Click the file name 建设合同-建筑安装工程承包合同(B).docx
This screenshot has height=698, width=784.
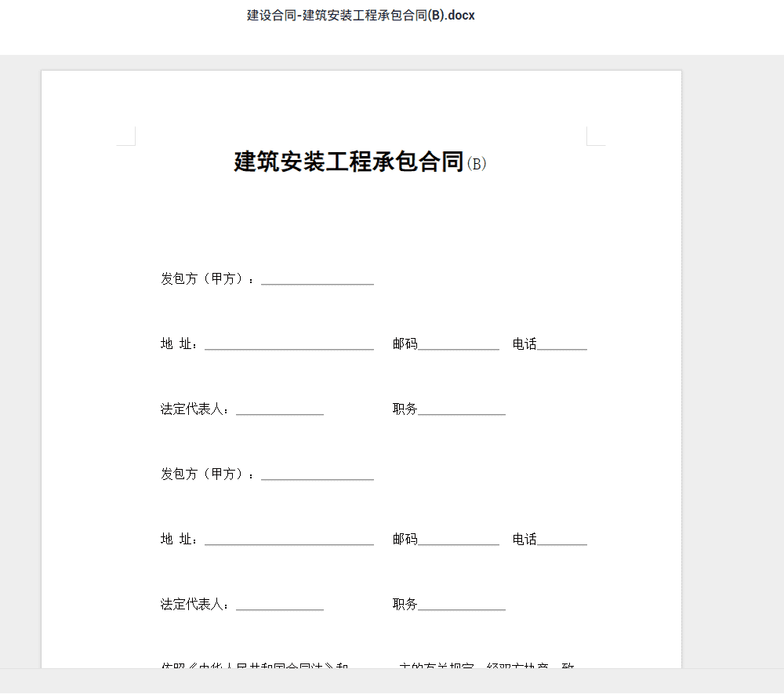tap(361, 16)
